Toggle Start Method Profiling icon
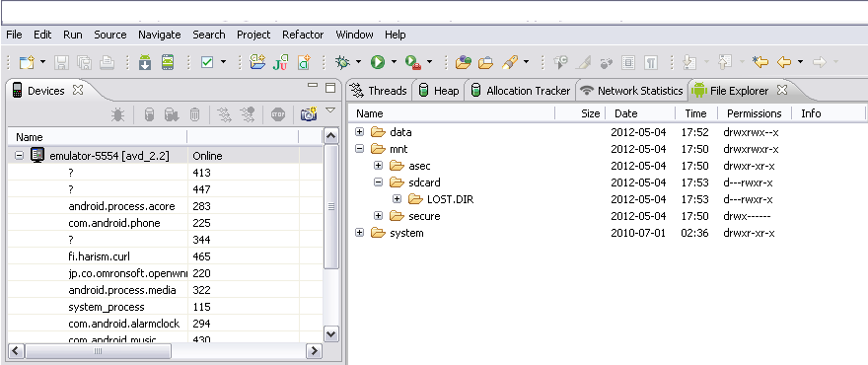868x365 pixels. tap(247, 114)
